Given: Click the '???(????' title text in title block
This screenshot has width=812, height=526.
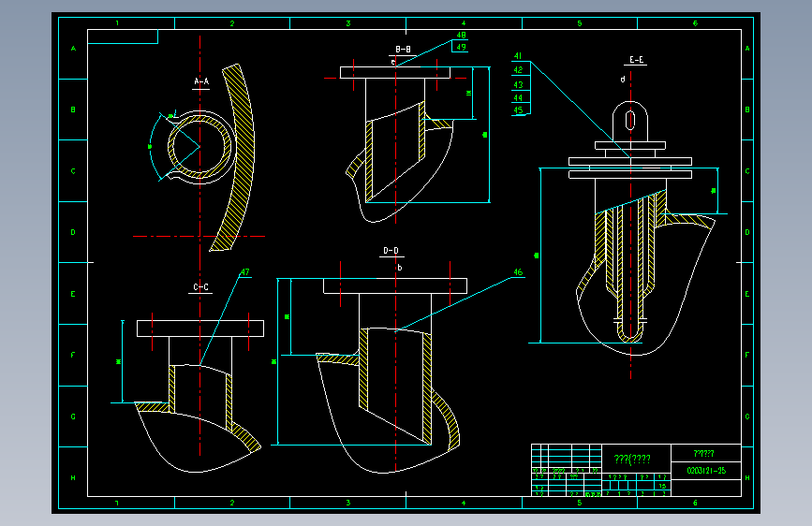Looking at the screenshot, I should pos(632,460).
